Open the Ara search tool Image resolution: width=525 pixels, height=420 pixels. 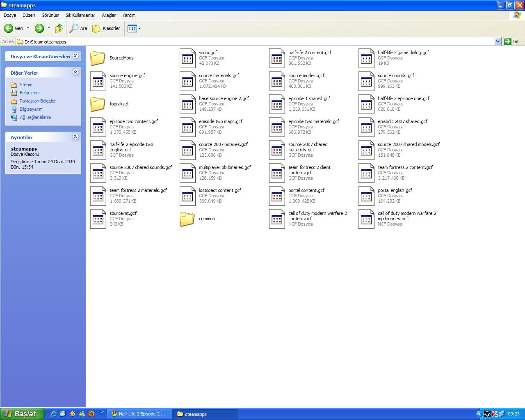(x=78, y=28)
